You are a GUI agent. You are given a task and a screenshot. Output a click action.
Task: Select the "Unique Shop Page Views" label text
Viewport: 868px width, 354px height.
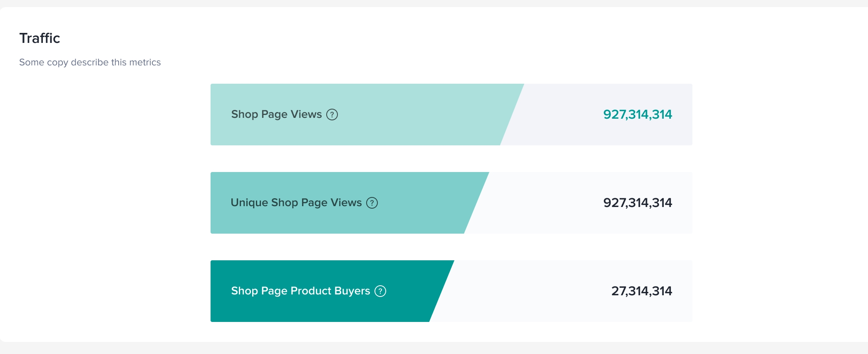(296, 203)
